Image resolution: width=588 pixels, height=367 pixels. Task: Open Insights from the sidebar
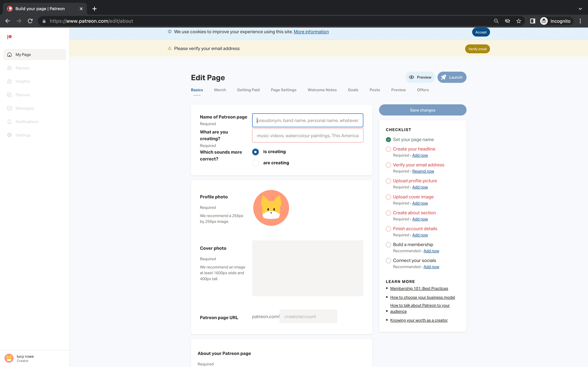point(22,81)
